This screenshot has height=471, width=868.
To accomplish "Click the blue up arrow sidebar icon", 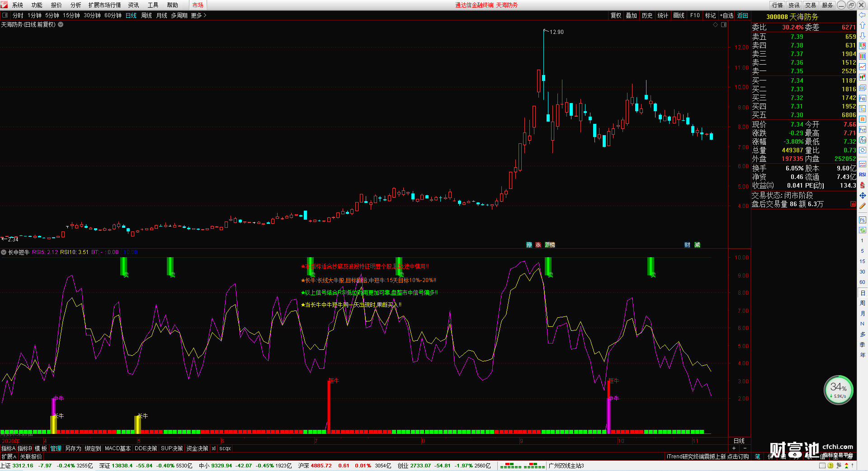I will click(x=863, y=25).
